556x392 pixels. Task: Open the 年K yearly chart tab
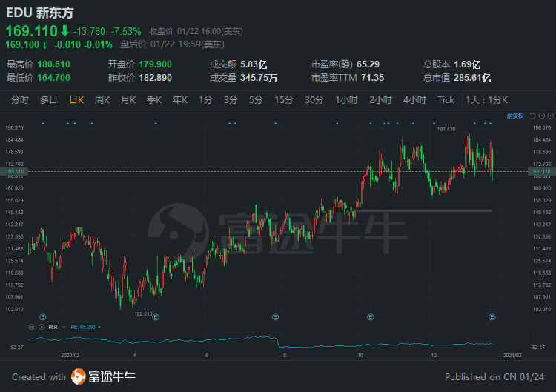click(180, 100)
